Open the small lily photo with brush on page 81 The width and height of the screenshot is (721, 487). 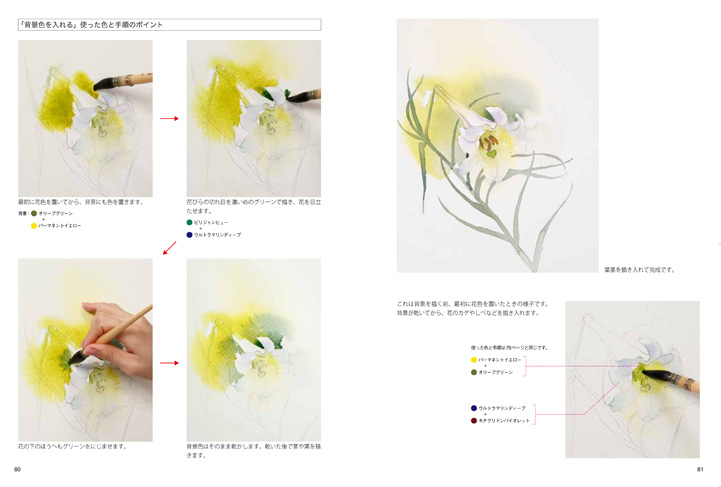pos(633,379)
